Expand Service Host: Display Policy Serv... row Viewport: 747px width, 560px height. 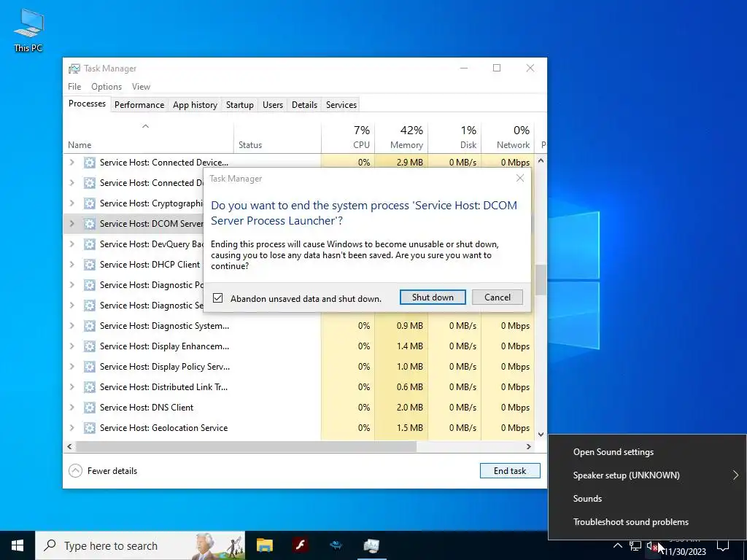point(72,366)
